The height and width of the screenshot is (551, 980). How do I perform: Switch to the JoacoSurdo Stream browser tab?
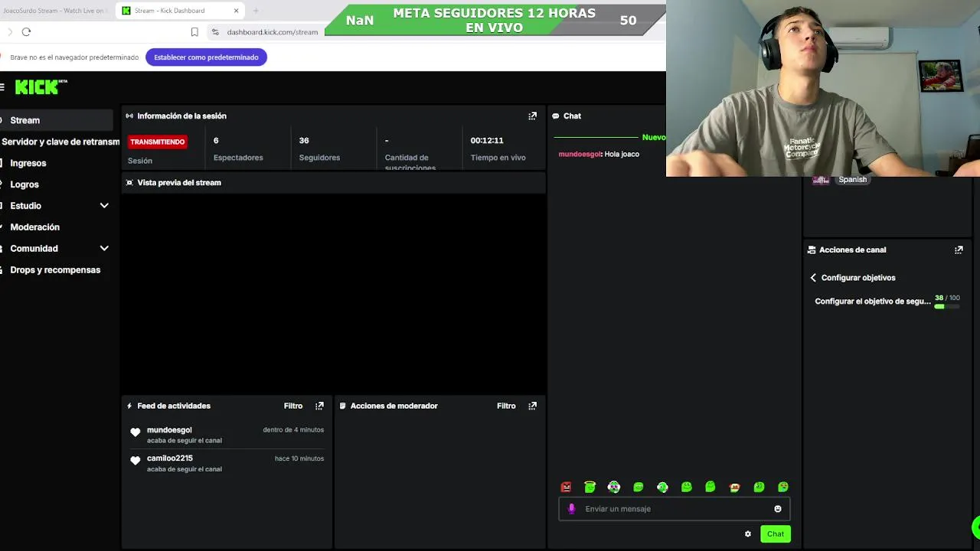pos(54,11)
